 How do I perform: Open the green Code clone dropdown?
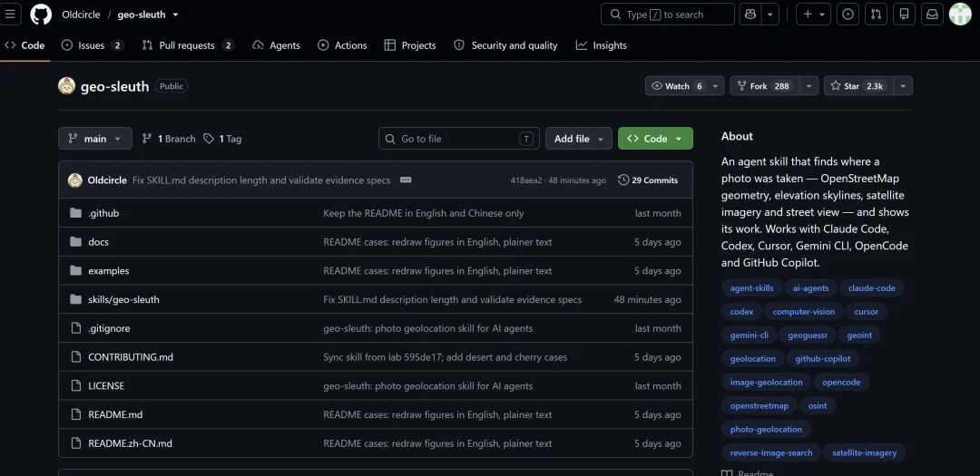[655, 139]
